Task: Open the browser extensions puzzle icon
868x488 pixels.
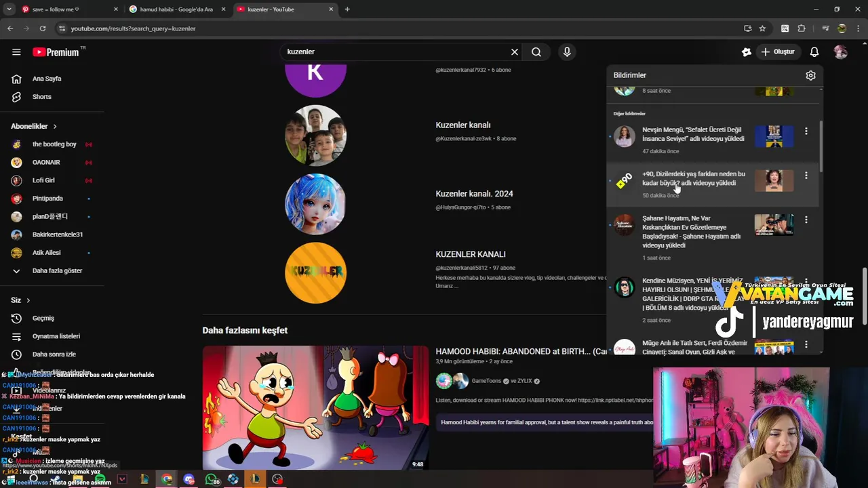Action: (802, 28)
